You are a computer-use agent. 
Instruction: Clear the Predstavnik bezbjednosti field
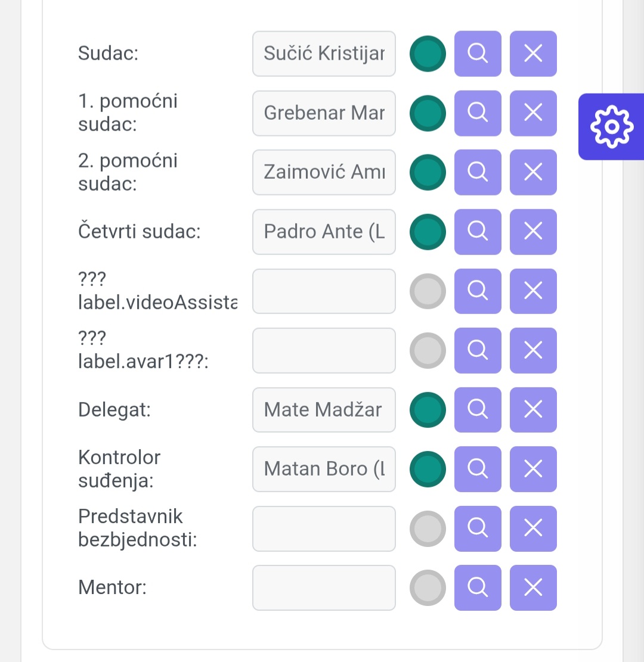point(533,529)
